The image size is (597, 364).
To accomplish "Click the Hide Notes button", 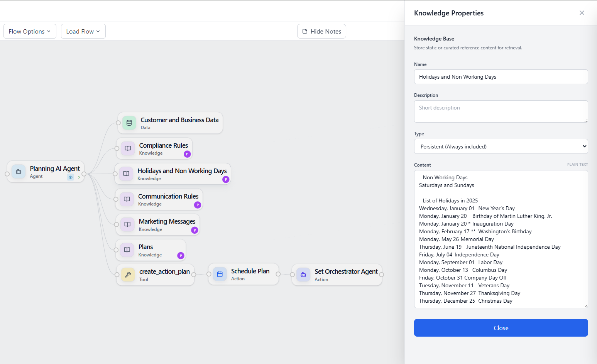I will click(321, 31).
